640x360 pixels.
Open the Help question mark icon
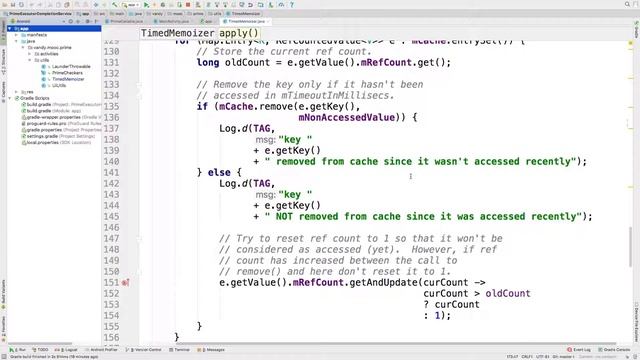click(291, 5)
